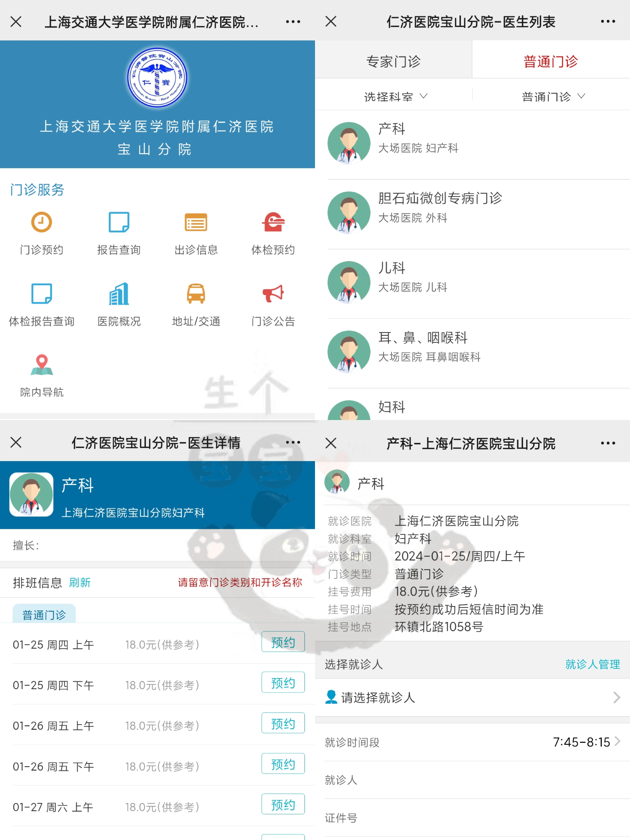This screenshot has height=840, width=630.
Task: Expand 选择科室 dropdown
Action: coord(395,96)
